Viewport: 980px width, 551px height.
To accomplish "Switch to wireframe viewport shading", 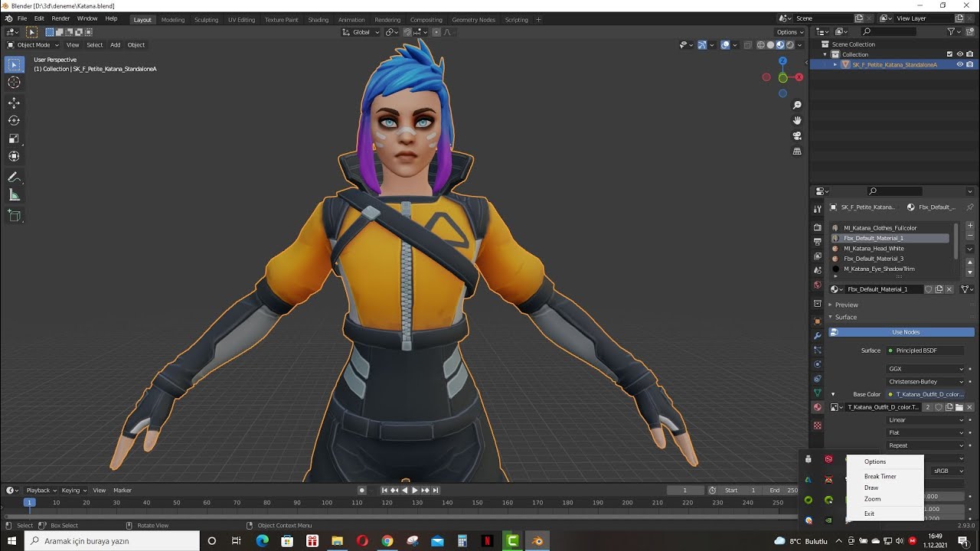I will coord(761,45).
